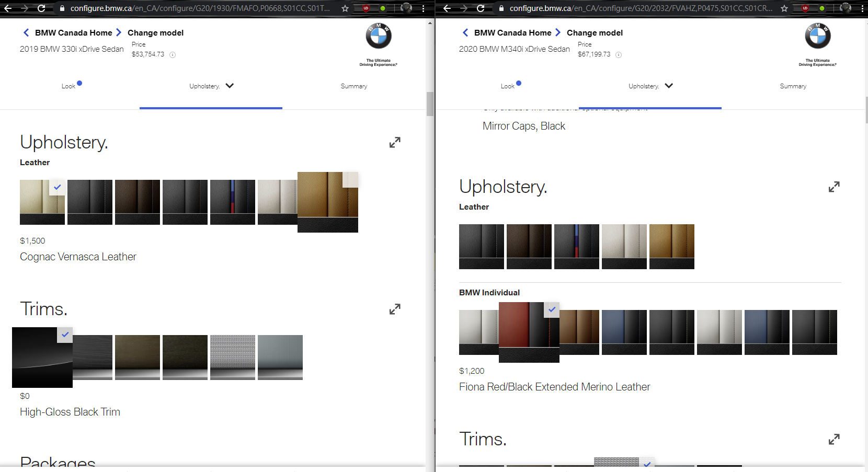Screen dimensions: 868x472
Task: Open Look tab on 330i page
Action: (x=68, y=86)
